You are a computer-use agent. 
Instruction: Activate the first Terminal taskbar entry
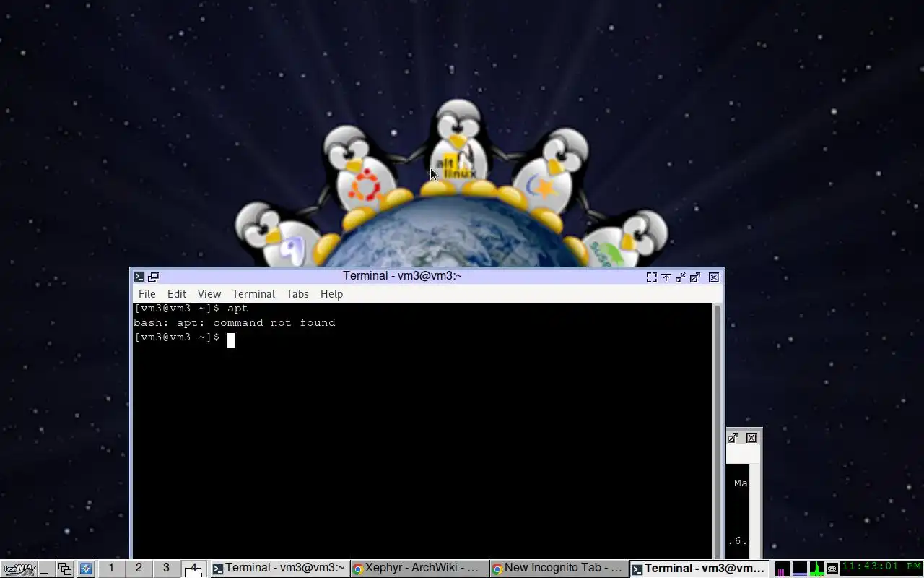pyautogui.click(x=279, y=569)
